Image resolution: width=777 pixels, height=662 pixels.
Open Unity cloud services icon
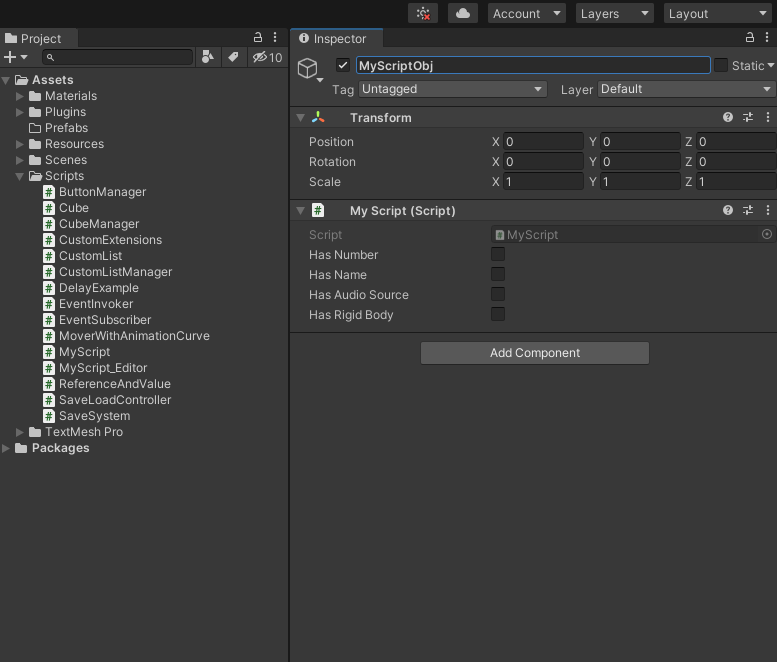coord(462,13)
